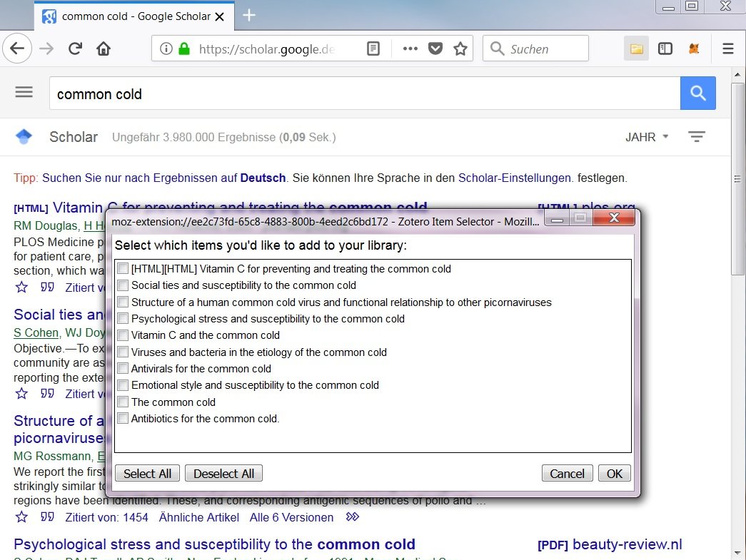
Task: Check the 'The common cold' item
Action: click(122, 402)
